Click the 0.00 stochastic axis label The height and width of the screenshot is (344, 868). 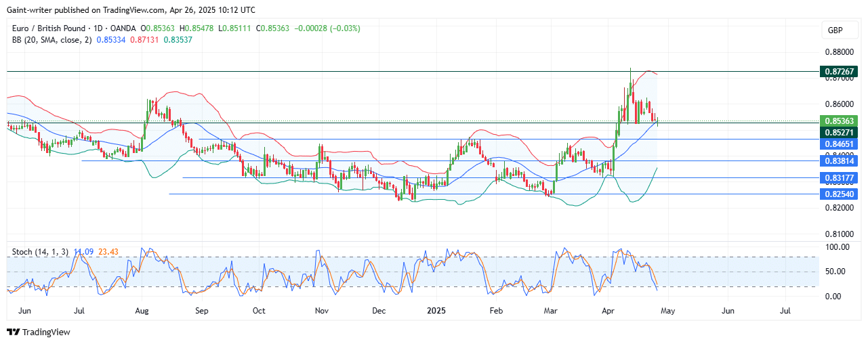833,297
